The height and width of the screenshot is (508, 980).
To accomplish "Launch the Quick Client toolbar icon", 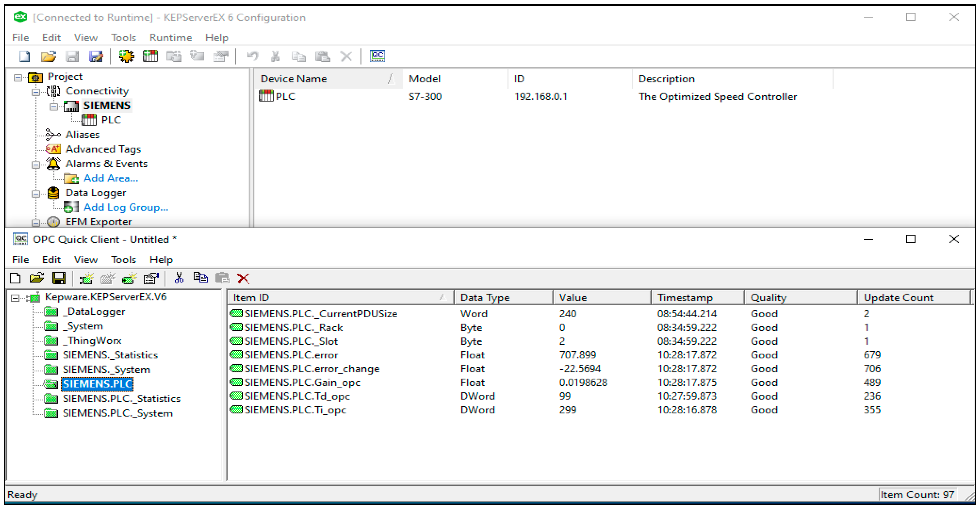I will pyautogui.click(x=377, y=56).
